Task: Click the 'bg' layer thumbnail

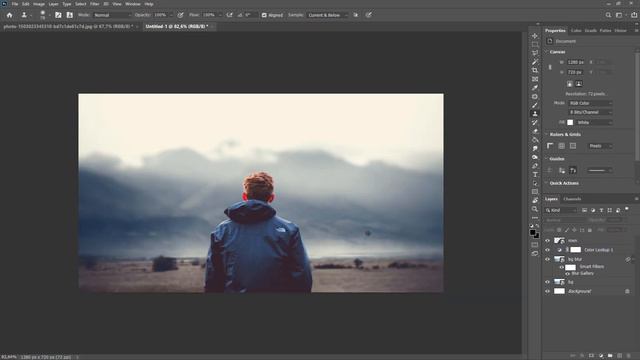Action: tap(559, 282)
